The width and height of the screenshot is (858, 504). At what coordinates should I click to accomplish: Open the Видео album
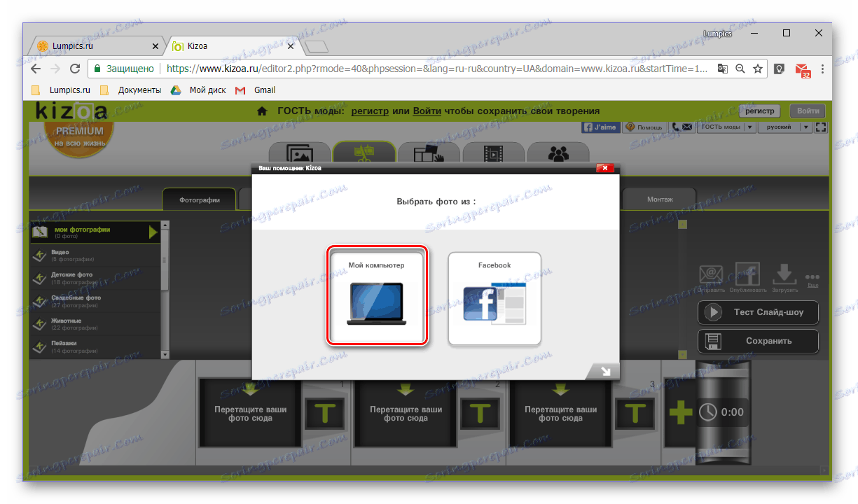pyautogui.click(x=95, y=255)
